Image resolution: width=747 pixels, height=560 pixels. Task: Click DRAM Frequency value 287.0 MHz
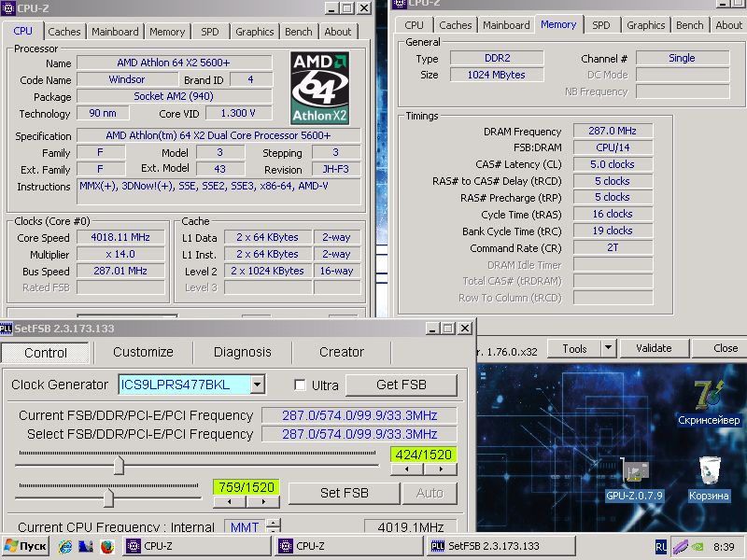click(x=613, y=131)
